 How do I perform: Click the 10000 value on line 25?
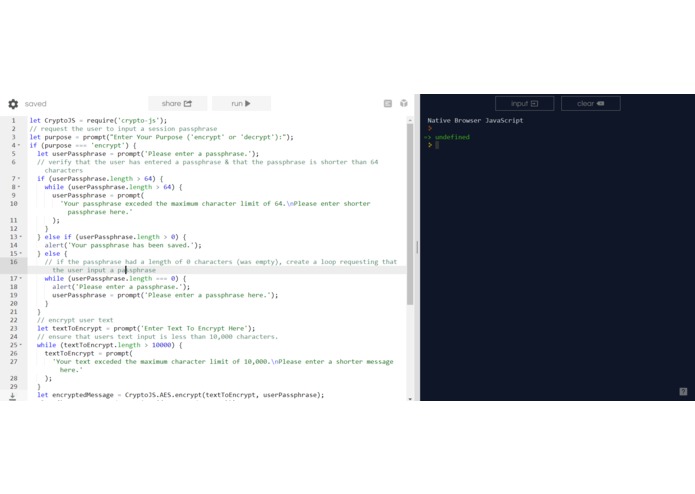[161, 345]
